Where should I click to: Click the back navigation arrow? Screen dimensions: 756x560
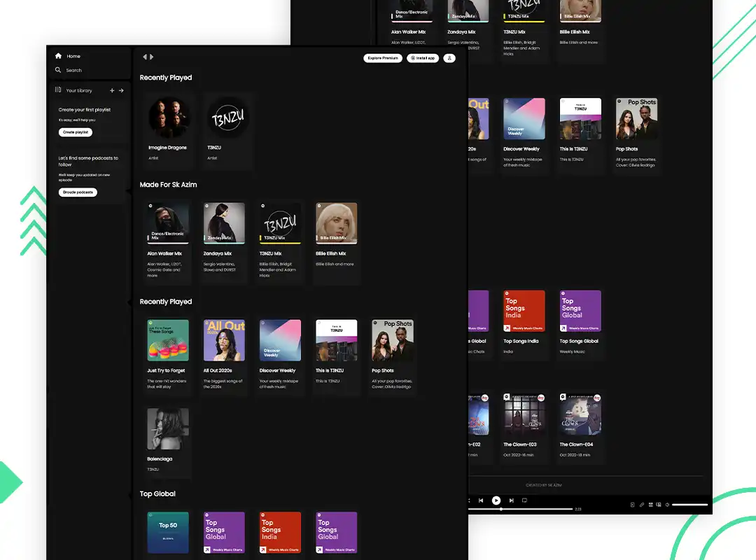(144, 57)
